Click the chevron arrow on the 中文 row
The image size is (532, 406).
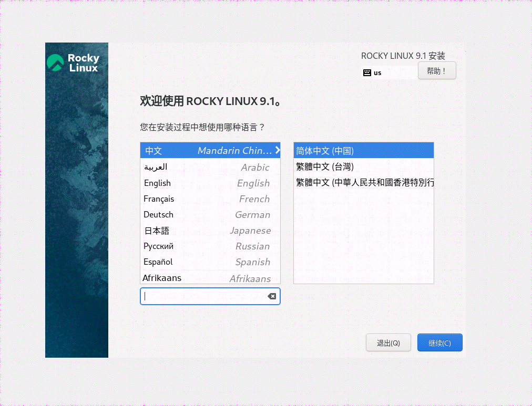[x=278, y=150]
